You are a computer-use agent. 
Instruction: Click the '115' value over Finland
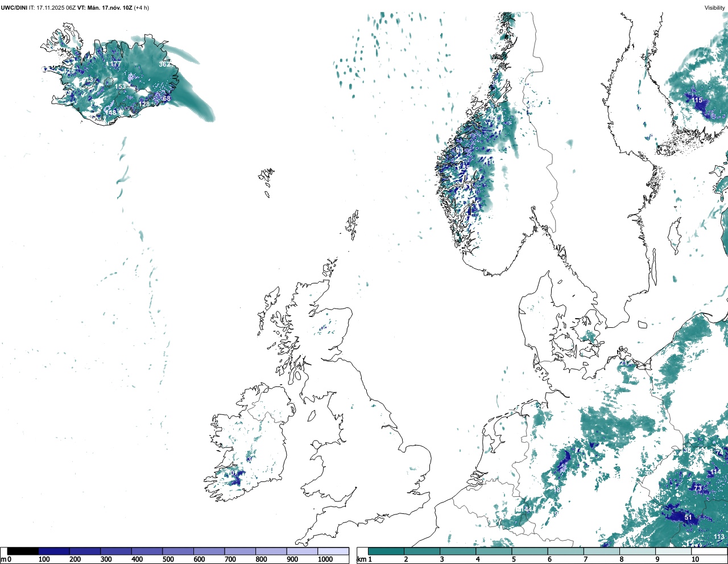697,100
